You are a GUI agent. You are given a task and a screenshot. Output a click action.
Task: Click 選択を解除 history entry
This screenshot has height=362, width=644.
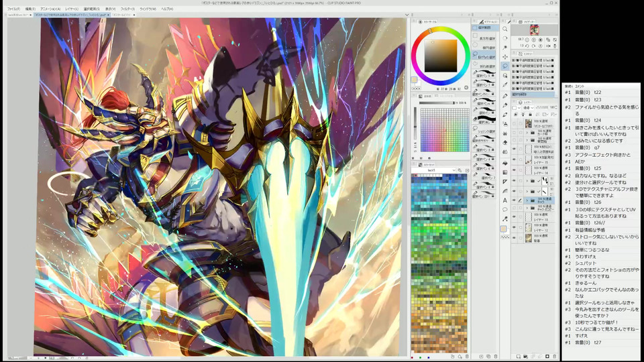coord(533,95)
